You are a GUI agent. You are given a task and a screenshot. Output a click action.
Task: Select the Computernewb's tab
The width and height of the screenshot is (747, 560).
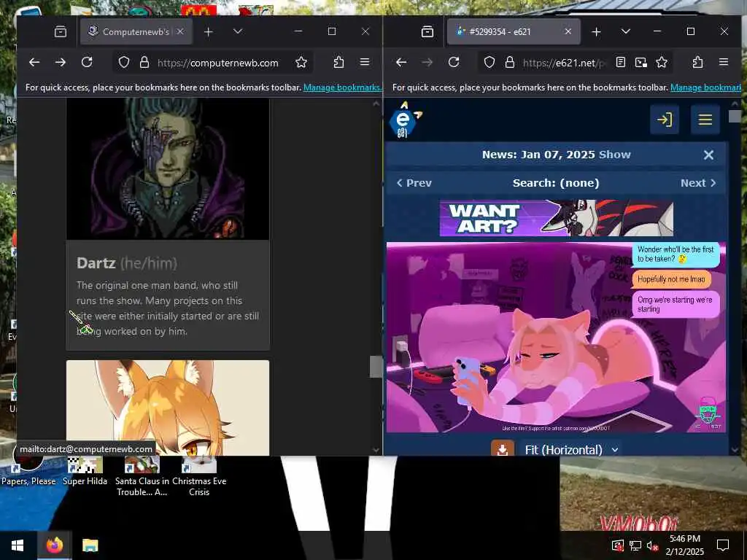136,32
